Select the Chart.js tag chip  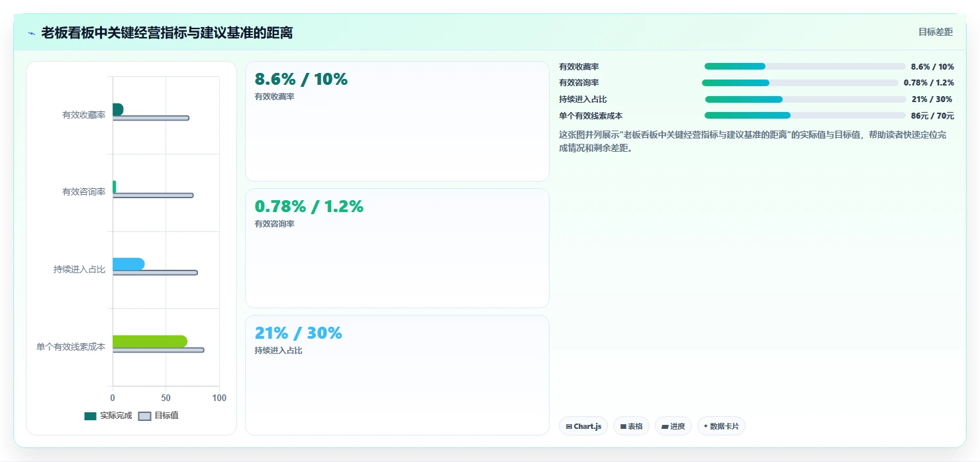583,426
